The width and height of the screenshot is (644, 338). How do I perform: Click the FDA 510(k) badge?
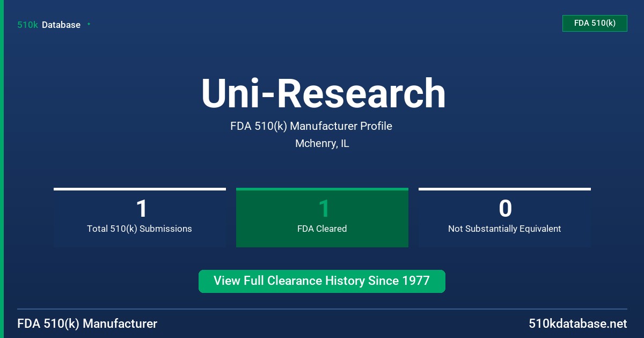595,23
